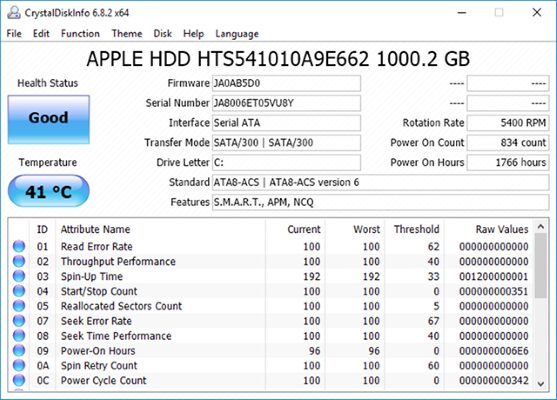The height and width of the screenshot is (400, 557).
Task: Click the status orb for Seek Error Rate
Action: point(19,321)
